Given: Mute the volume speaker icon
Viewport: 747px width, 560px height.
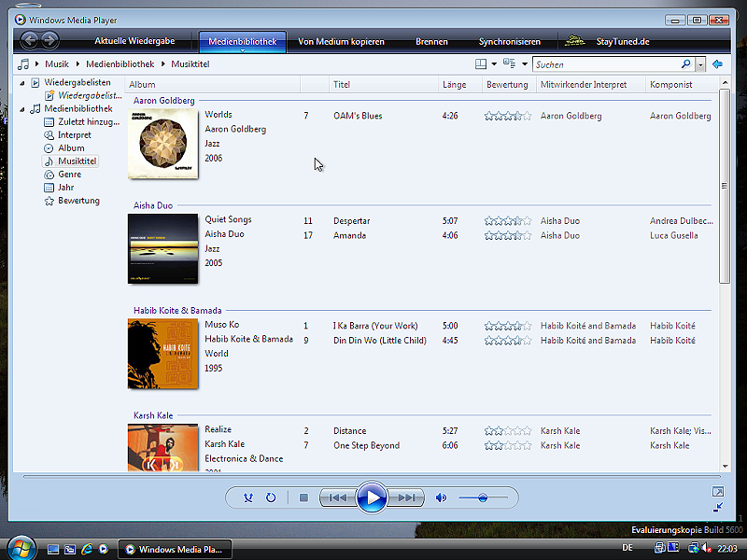Looking at the screenshot, I should [441, 497].
